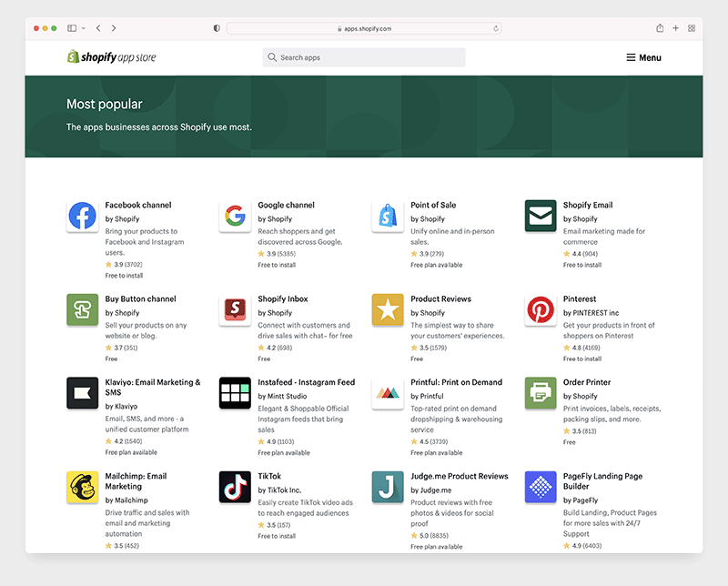The width and height of the screenshot is (728, 586).
Task: Open the Facebook channel title link
Action: click(138, 205)
